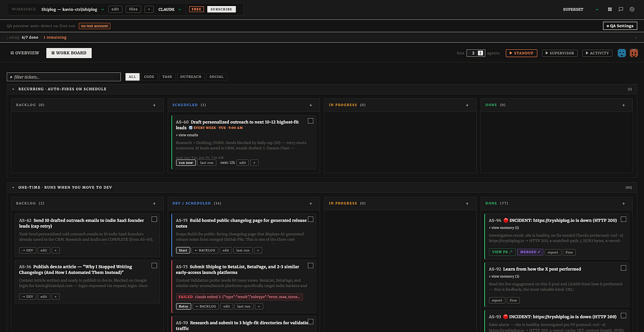Add a ticket to recurring Done column
Screen dimensions: 644x332
click(x=624, y=105)
